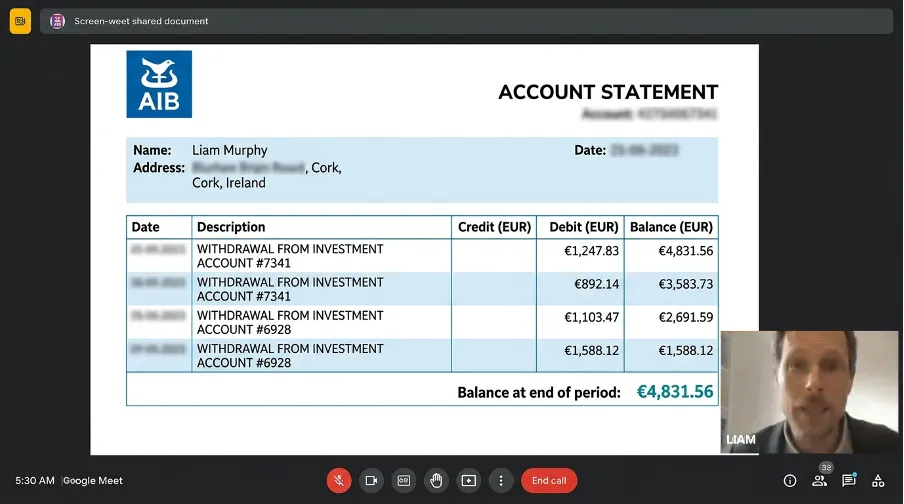Turn on closed captions
Screen dimensions: 904x504
coord(404,480)
